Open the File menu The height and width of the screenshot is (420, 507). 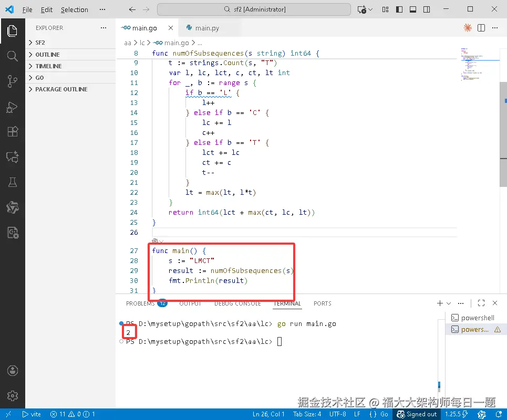click(27, 9)
